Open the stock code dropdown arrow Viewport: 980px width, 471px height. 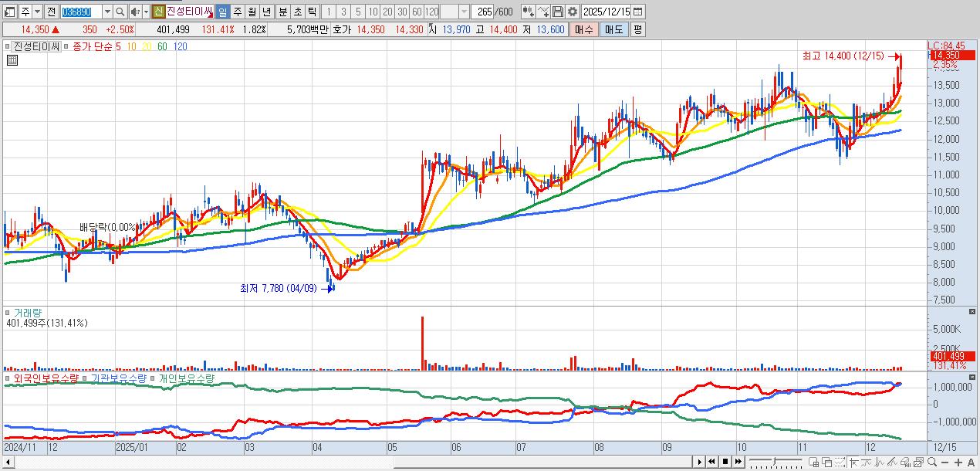pos(107,12)
